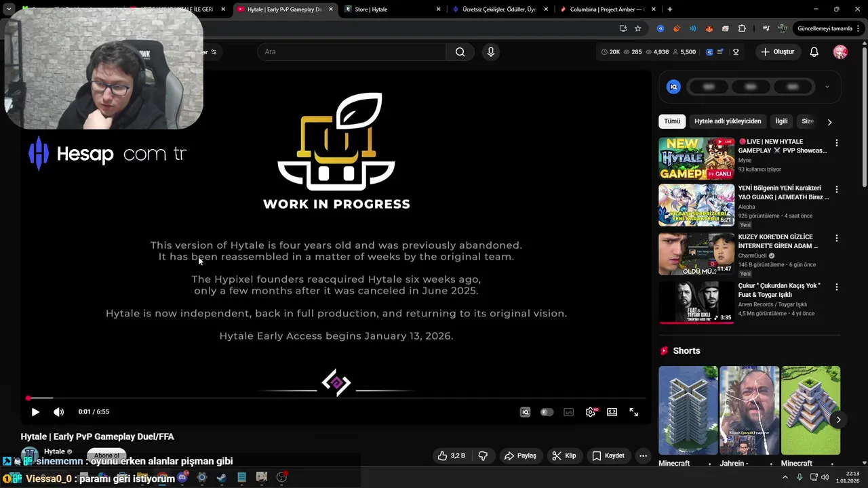Open the Çukurdan Kaçış Yok thumbnail
This screenshot has height=488, width=868.
coord(696,302)
